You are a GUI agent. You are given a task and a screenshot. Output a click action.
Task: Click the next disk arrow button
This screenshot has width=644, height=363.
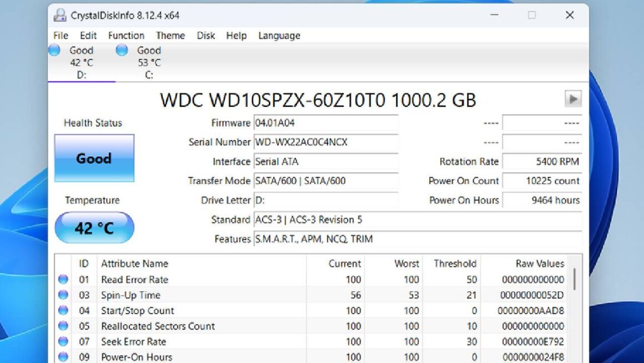tap(573, 99)
